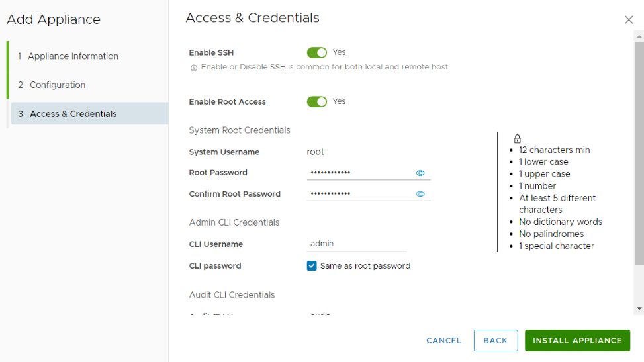Reveal Confirm Root Password with eye icon
644x362 pixels.
[x=420, y=195]
